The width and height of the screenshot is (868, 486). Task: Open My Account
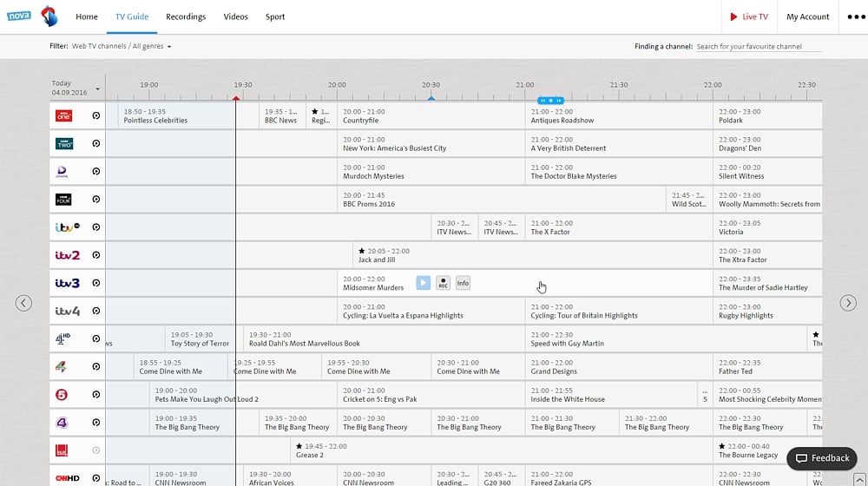click(807, 16)
